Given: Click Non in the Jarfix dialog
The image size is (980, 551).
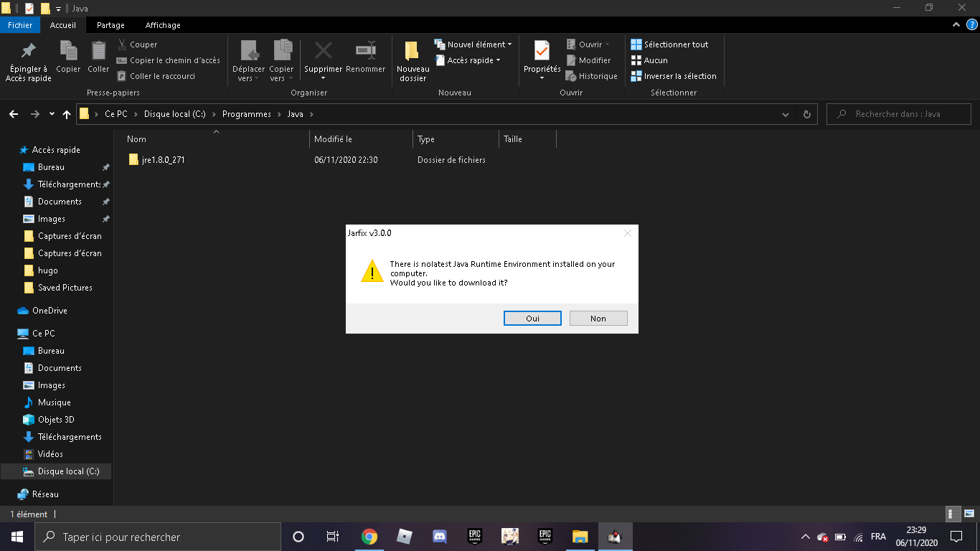Looking at the screenshot, I should pos(598,318).
